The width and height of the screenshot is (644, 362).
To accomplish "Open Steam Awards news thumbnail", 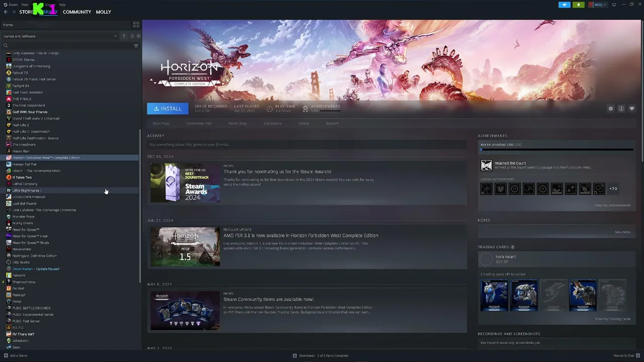I will (x=185, y=183).
